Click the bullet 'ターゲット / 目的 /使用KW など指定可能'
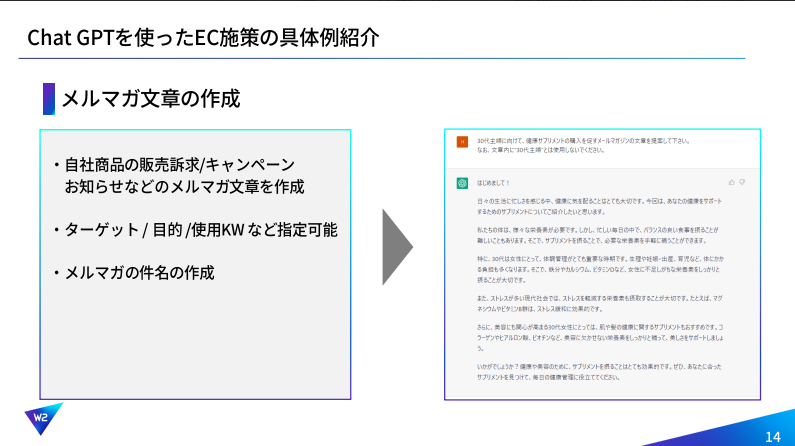 (x=201, y=230)
